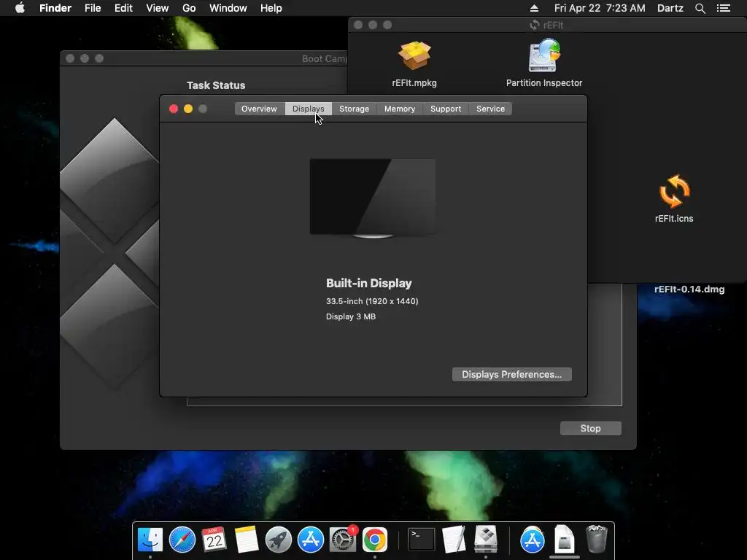Select the rEFIt-0.14.dmg desktop label

click(x=689, y=289)
